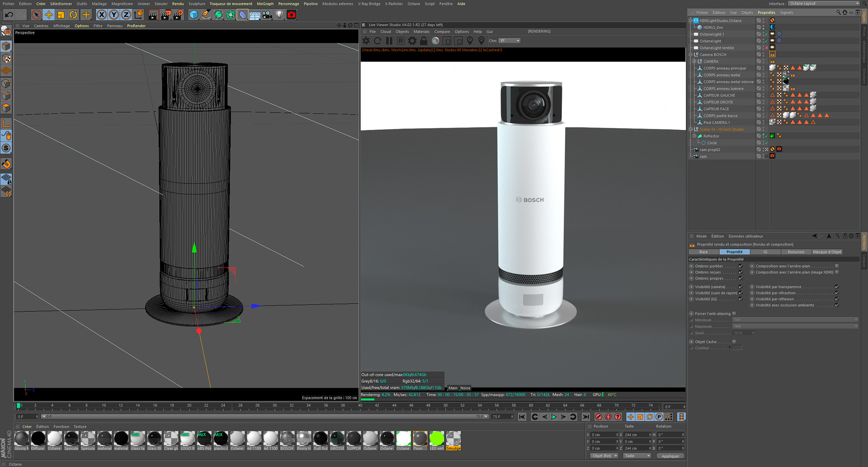Open the MoGraph menu
Viewport: 868px width, 467px height.
pos(265,4)
